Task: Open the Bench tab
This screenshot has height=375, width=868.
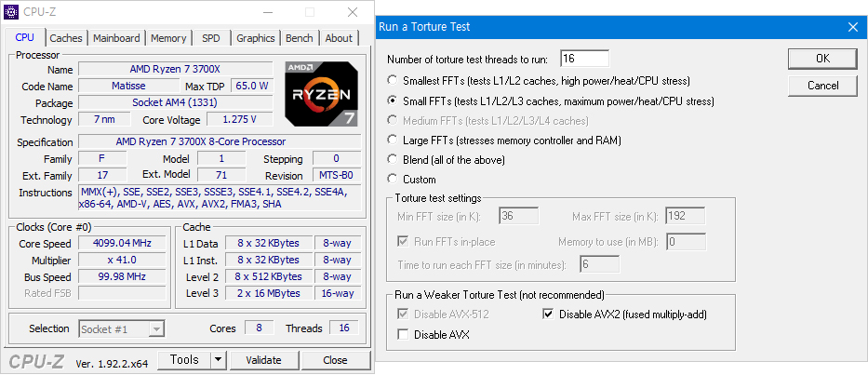Action: coord(300,38)
